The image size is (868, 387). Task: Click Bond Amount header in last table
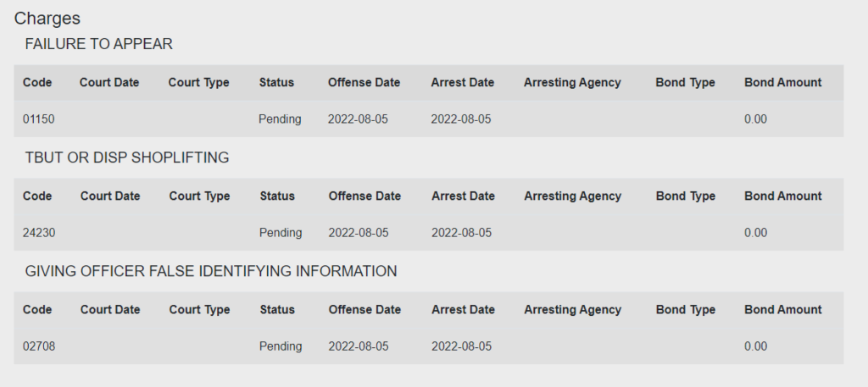point(782,310)
